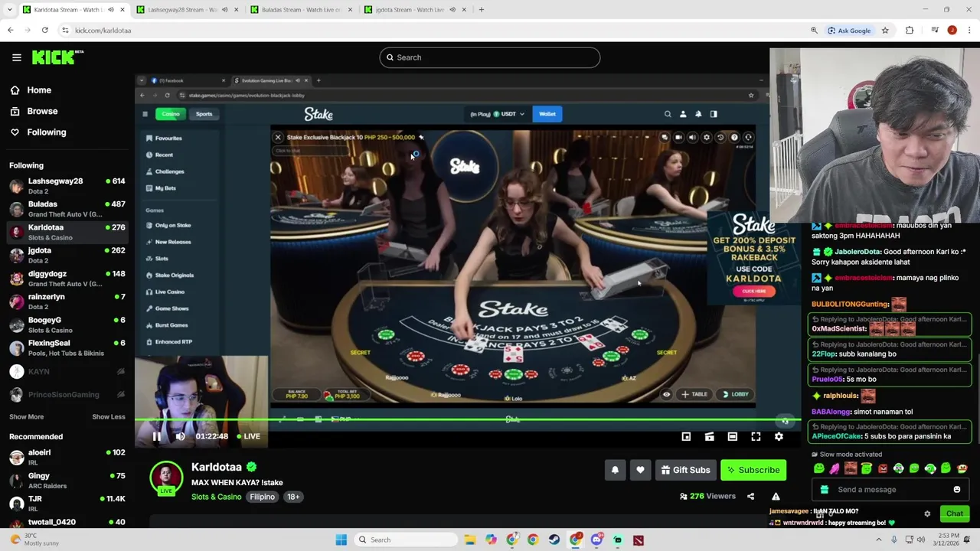Toggle theater mode
Image resolution: width=980 pixels, height=551 pixels.
tap(733, 436)
